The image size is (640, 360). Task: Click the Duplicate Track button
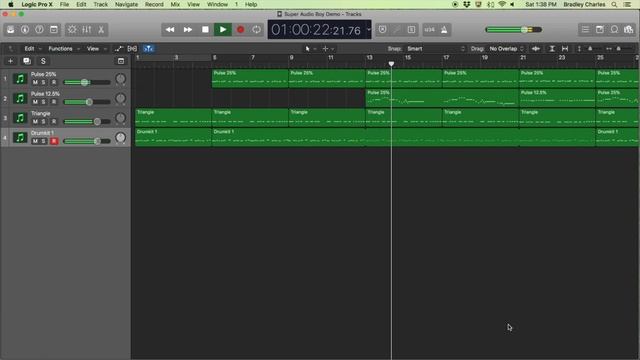click(27, 61)
